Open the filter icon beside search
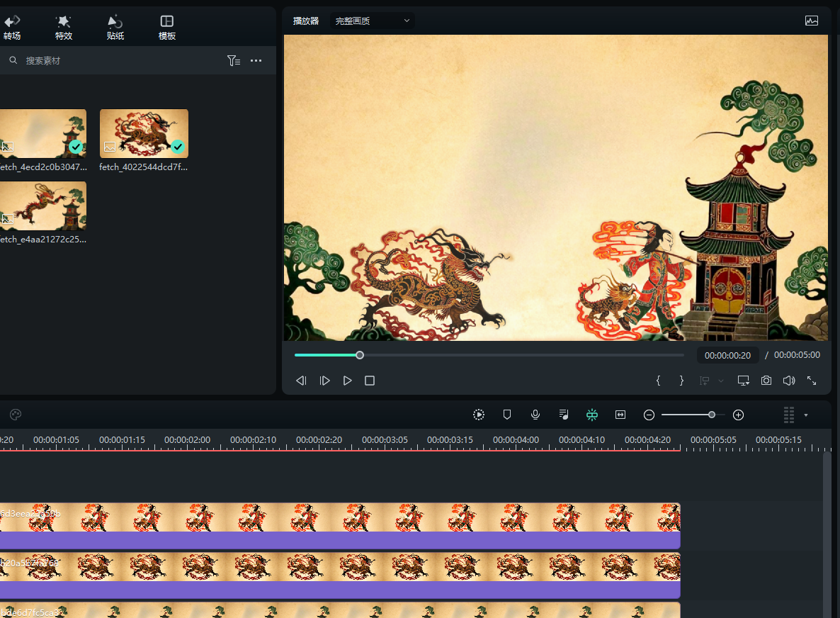This screenshot has width=840, height=618. 233,61
